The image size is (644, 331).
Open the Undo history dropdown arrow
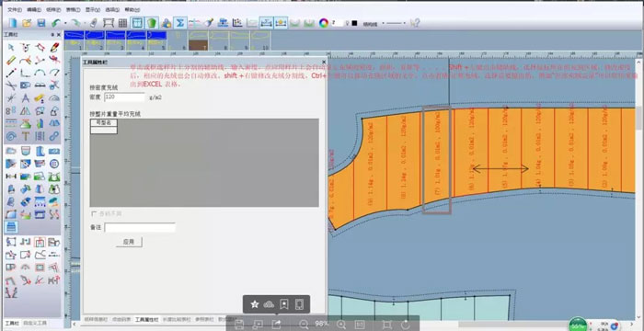64,23
